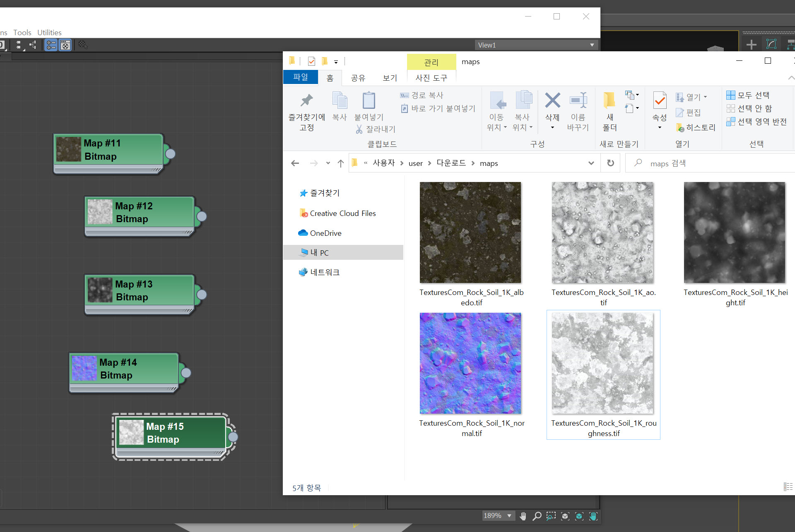The height and width of the screenshot is (532, 795).
Task: Click the Pin to Quick Access icon
Action: click(x=306, y=101)
